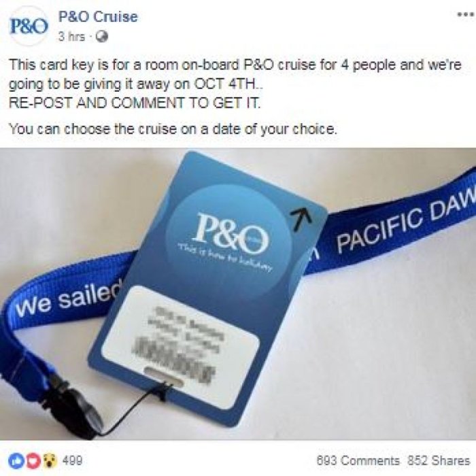The image size is (476, 476).
Task: Open the card key photo in the post
Action: pos(238,294)
